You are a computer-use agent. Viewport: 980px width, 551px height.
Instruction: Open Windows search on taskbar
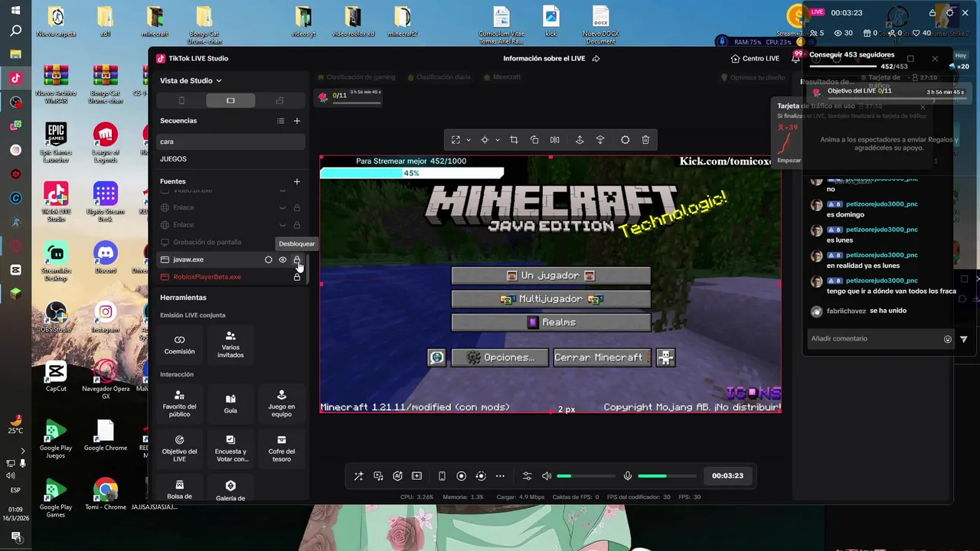tap(15, 31)
